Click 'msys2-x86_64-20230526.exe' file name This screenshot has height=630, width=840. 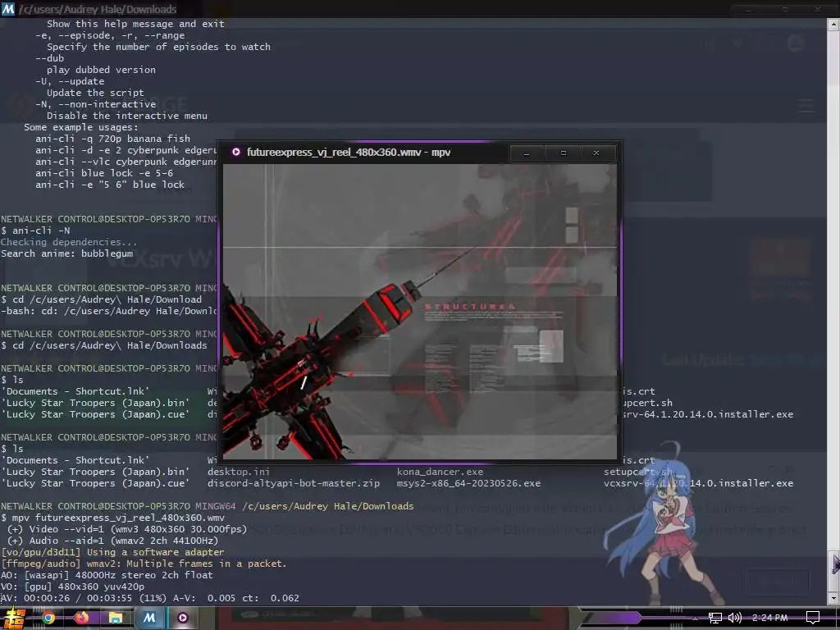(468, 483)
